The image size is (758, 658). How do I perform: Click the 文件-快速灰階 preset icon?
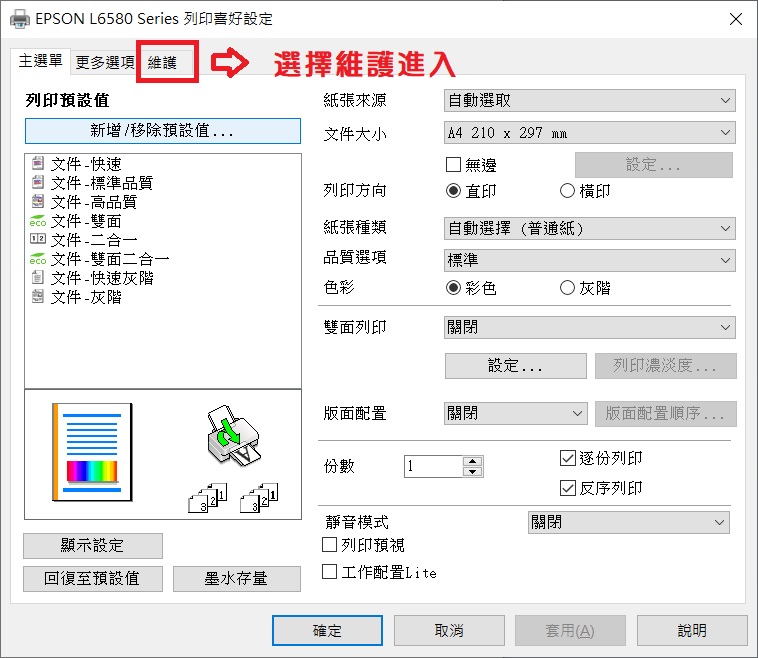(x=38, y=278)
